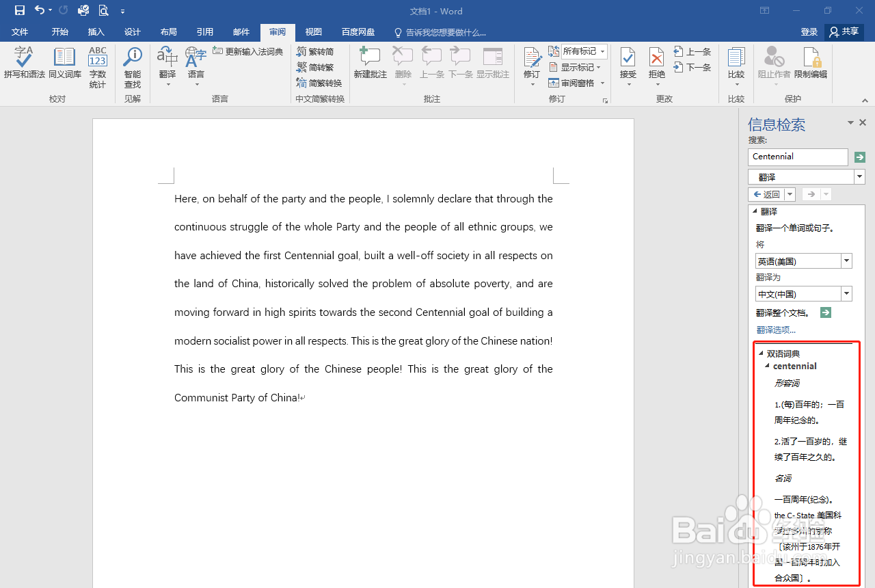The width and height of the screenshot is (875, 588).
Task: Close the Research pane
Action: pos(863,122)
